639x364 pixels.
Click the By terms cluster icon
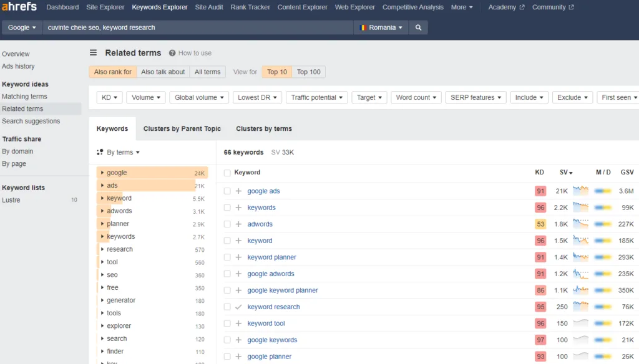coord(100,152)
